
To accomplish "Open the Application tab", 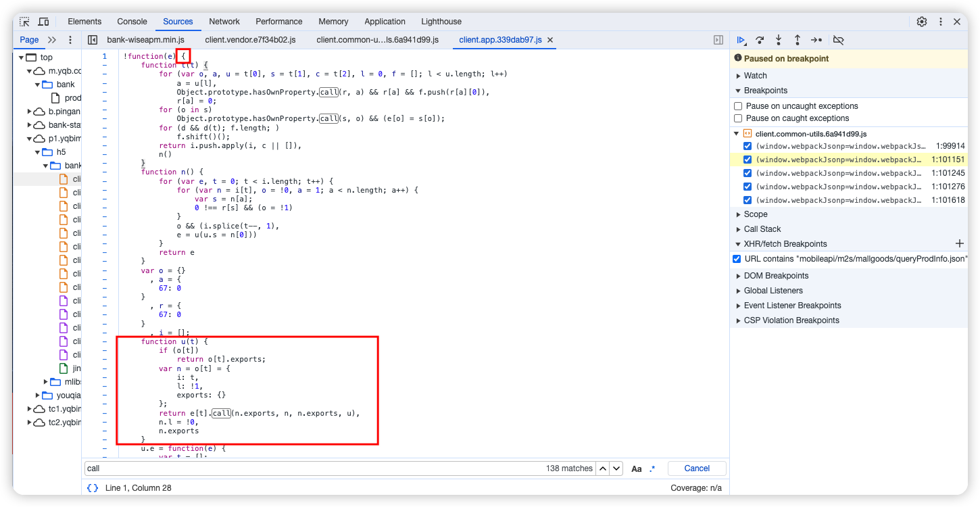I will coord(385,22).
